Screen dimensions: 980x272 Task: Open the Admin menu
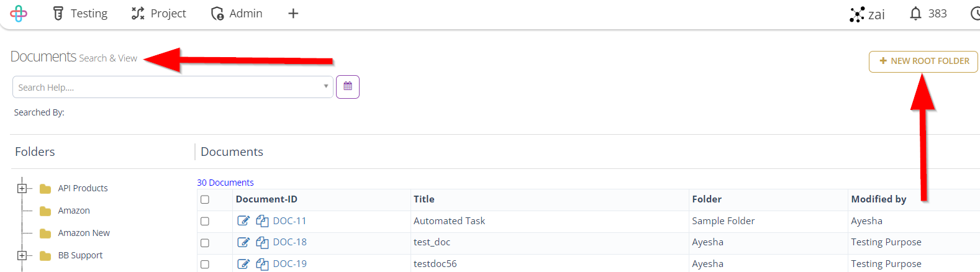[237, 14]
